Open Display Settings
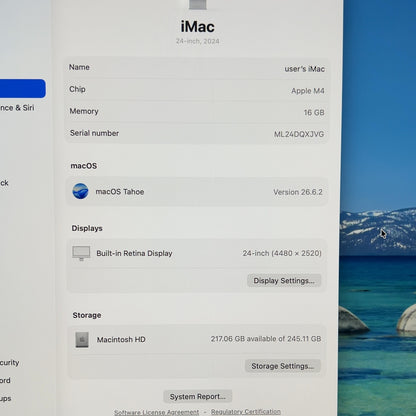This screenshot has height=416, width=416. coord(284,281)
